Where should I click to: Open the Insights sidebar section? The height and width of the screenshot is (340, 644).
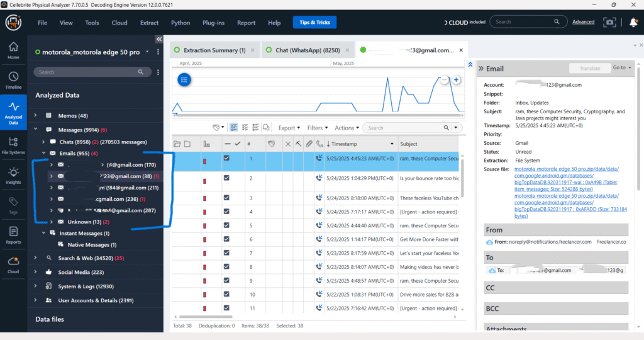[13, 176]
